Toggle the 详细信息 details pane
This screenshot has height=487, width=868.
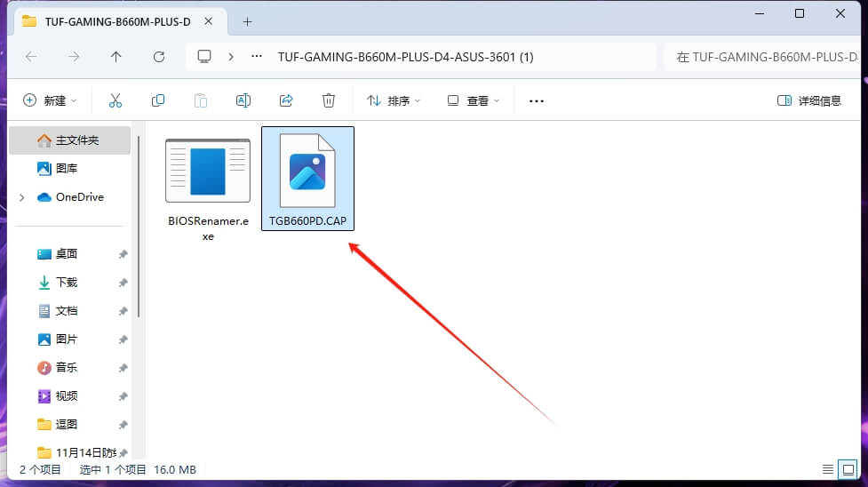pos(808,100)
